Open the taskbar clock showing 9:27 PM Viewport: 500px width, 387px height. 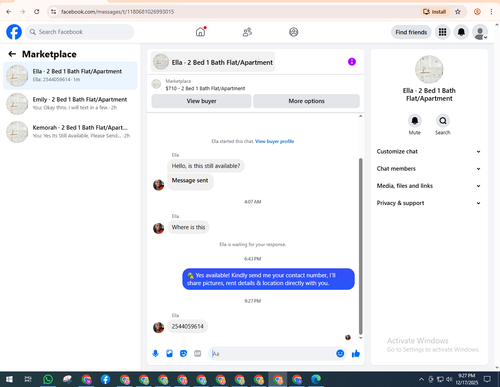click(x=467, y=379)
